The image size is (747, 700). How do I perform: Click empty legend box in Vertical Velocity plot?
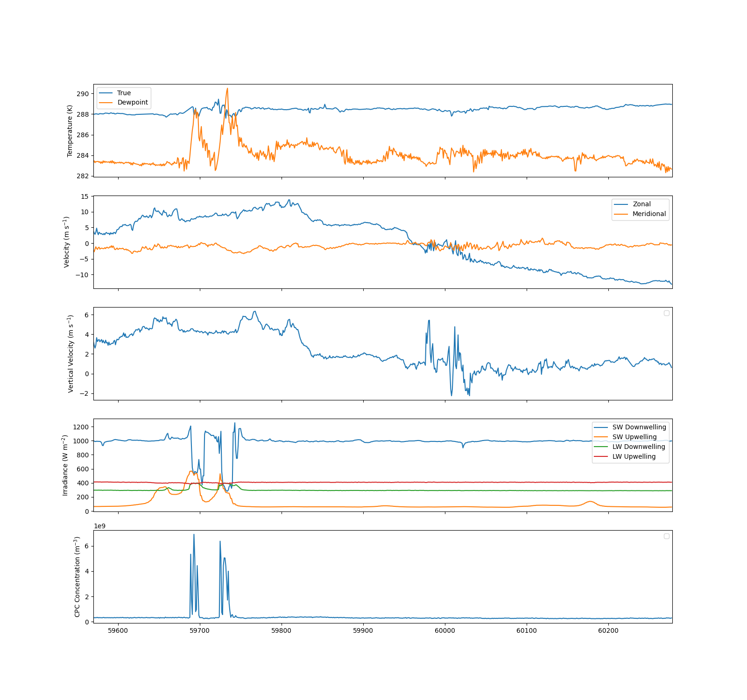coord(666,313)
